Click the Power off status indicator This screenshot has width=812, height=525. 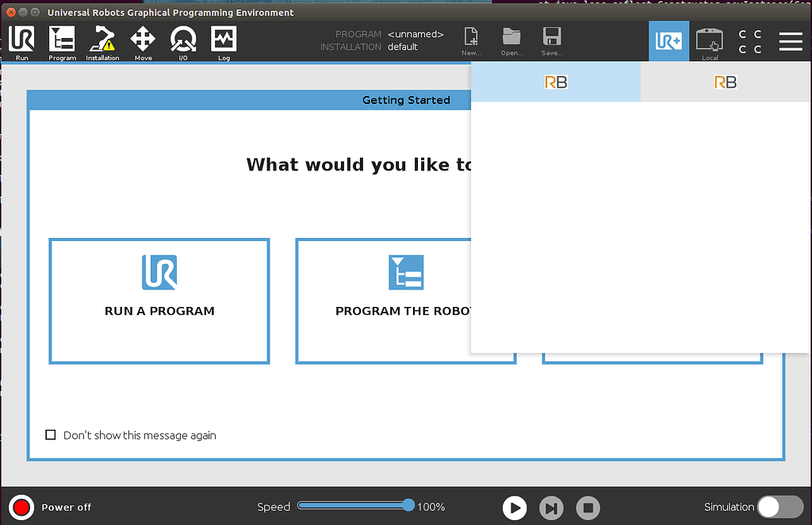[x=21, y=508]
